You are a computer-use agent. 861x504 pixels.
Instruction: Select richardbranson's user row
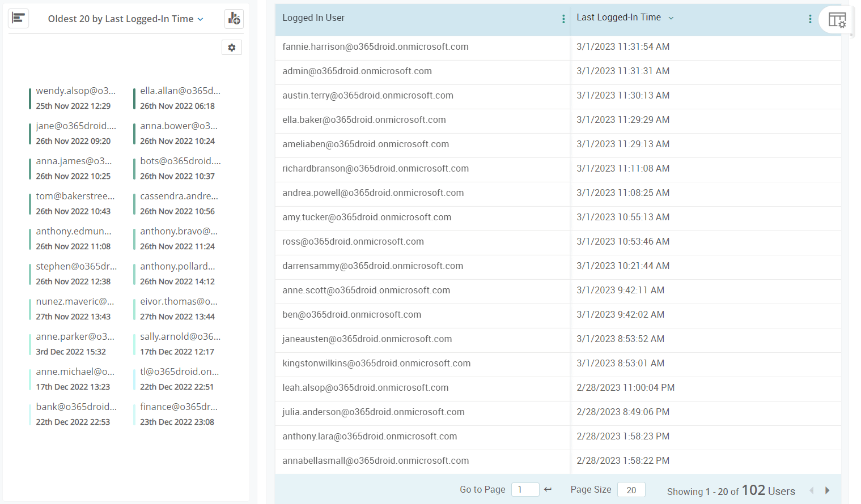376,168
